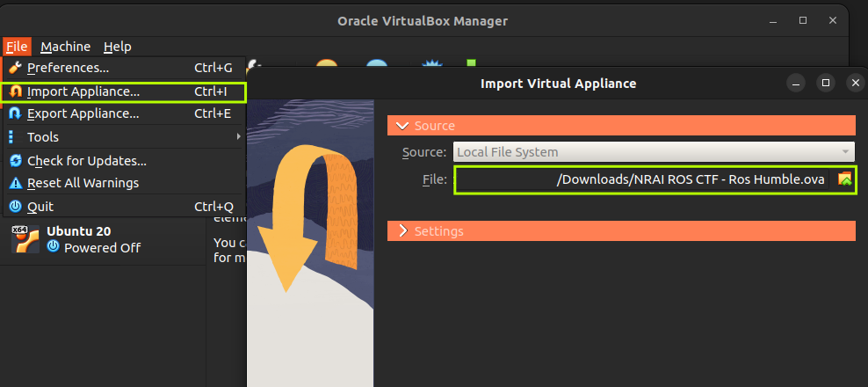Image resolution: width=868 pixels, height=387 pixels.
Task: Close the open File menu
Action: coord(17,47)
